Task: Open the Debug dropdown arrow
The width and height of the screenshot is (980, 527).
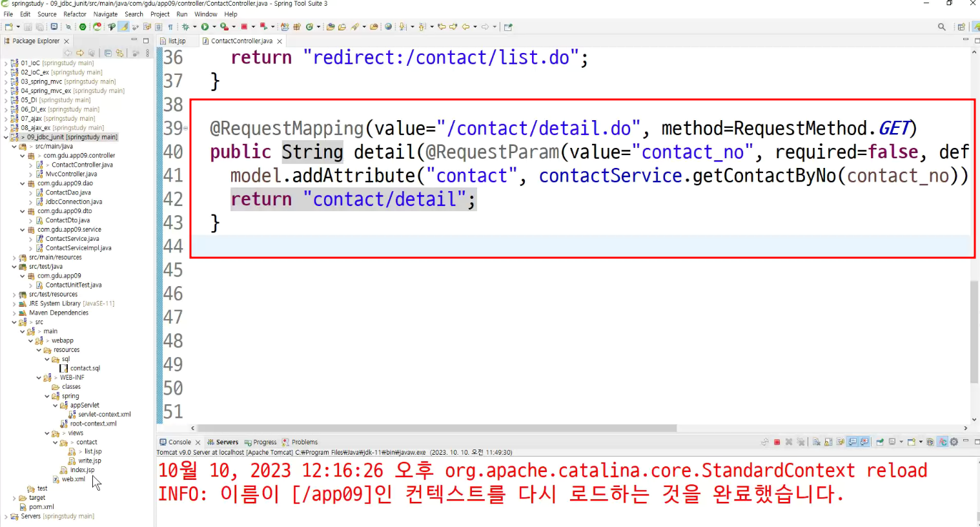Action: tap(194, 26)
